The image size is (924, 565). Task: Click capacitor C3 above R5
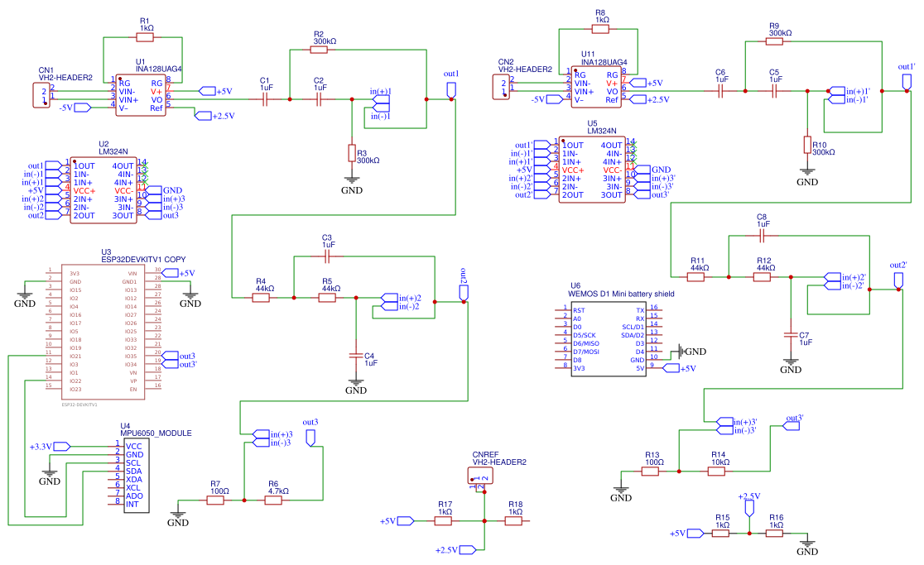(x=327, y=256)
